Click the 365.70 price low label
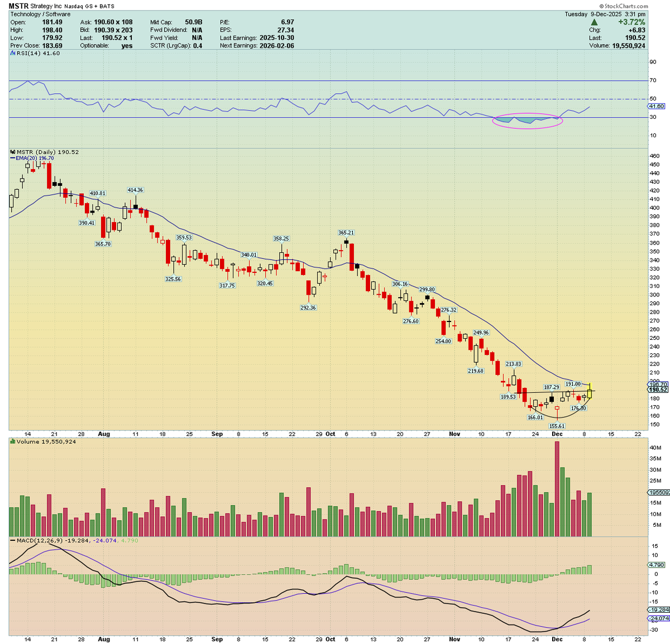 pos(103,244)
